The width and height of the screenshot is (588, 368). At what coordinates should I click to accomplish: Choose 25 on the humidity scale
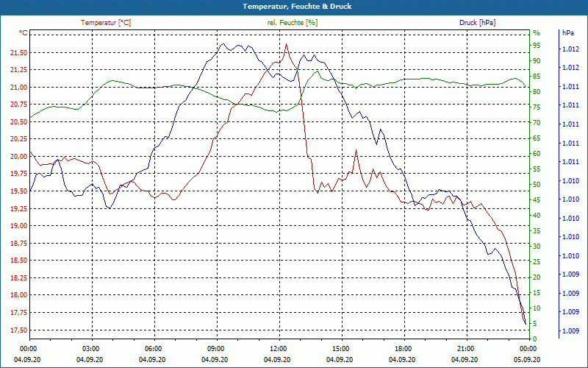point(537,262)
